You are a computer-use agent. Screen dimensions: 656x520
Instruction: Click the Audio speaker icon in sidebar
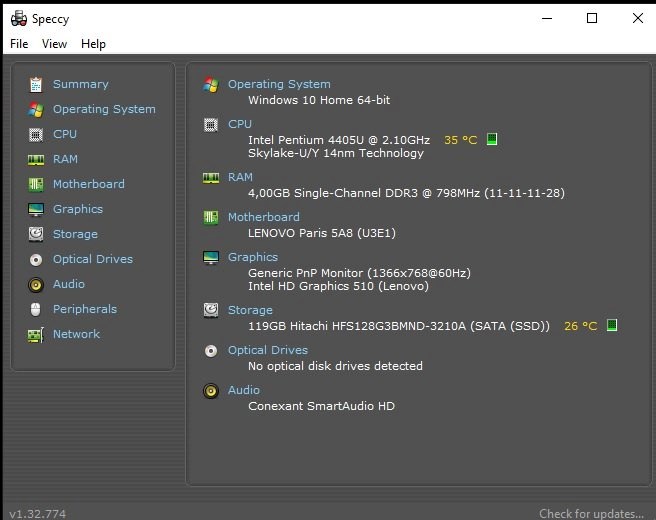[36, 285]
